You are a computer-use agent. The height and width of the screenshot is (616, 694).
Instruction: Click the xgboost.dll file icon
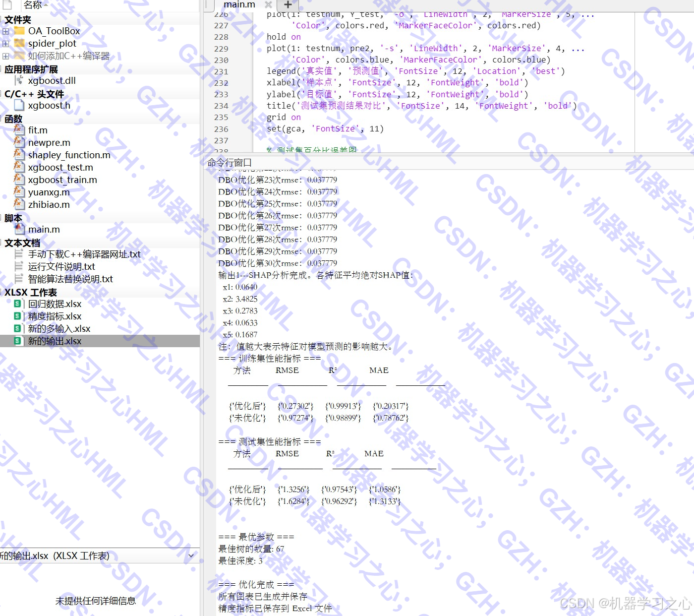coord(19,80)
